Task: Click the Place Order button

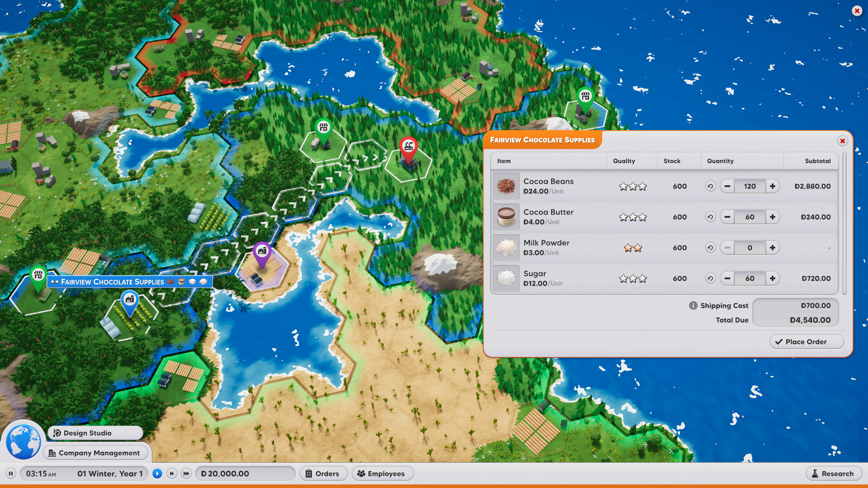Action: pyautogui.click(x=807, y=342)
